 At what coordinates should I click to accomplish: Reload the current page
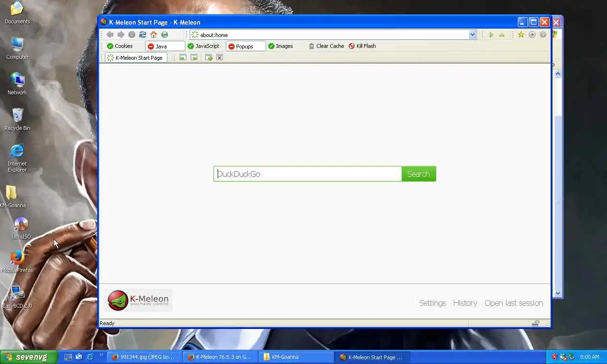pyautogui.click(x=143, y=35)
